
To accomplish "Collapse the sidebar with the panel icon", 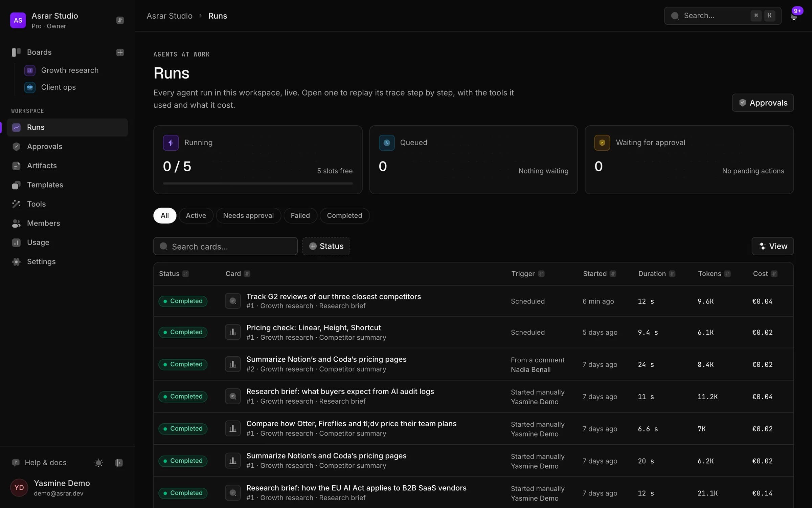I will (119, 463).
